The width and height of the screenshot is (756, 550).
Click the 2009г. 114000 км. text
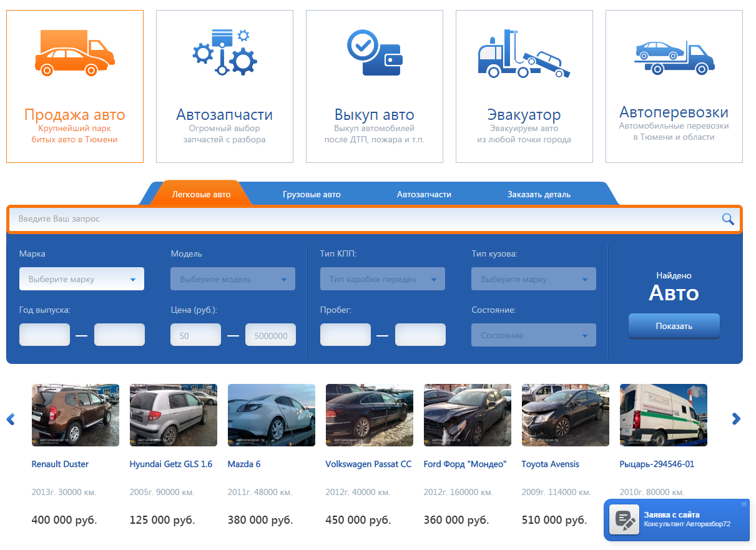(x=556, y=492)
